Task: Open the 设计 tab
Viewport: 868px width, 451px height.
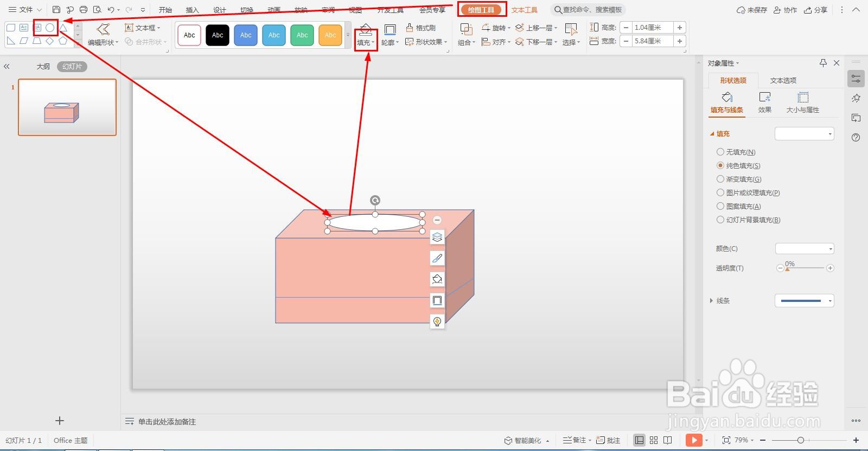Action: click(x=219, y=10)
